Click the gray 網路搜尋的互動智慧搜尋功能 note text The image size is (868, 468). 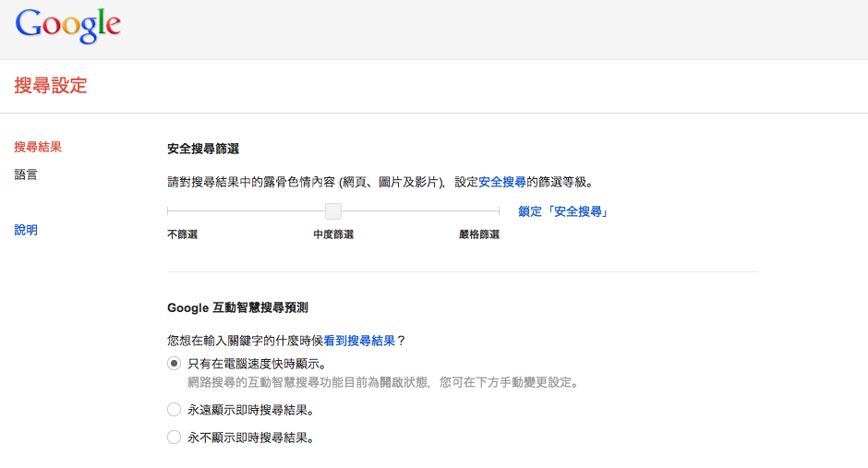click(382, 382)
